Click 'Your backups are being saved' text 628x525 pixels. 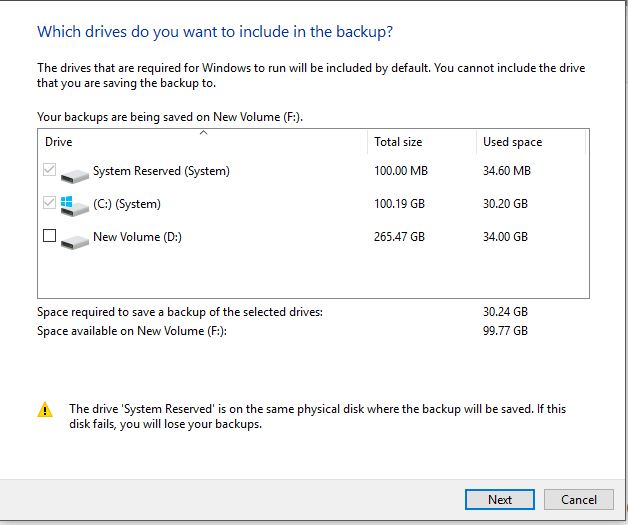point(170,117)
